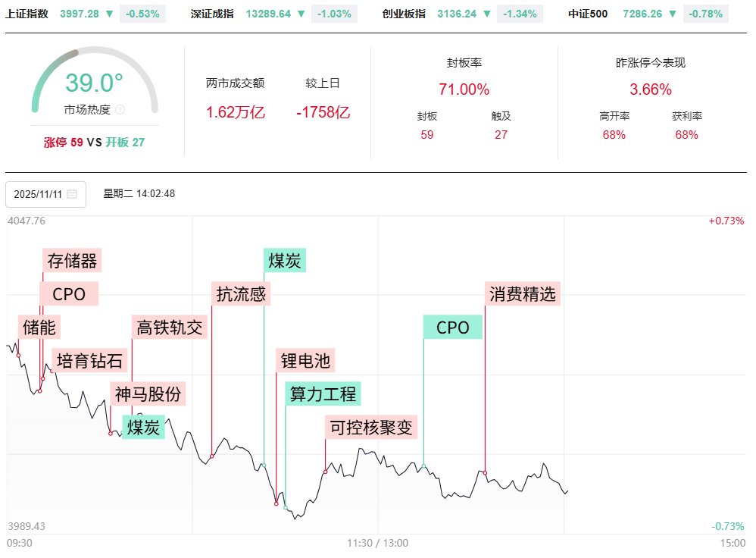Viewport: 756px width, 558px height.
Task: Click the green 算力工程 event label
Action: click(x=323, y=394)
